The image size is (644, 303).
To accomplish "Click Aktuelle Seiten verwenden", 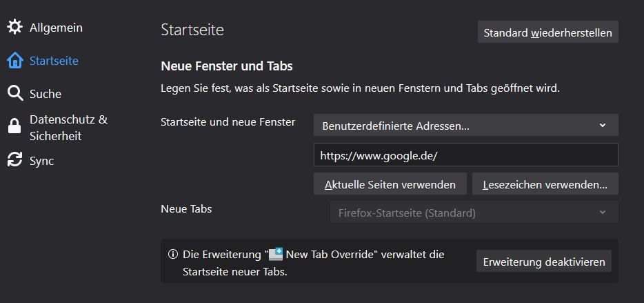I will point(390,184).
